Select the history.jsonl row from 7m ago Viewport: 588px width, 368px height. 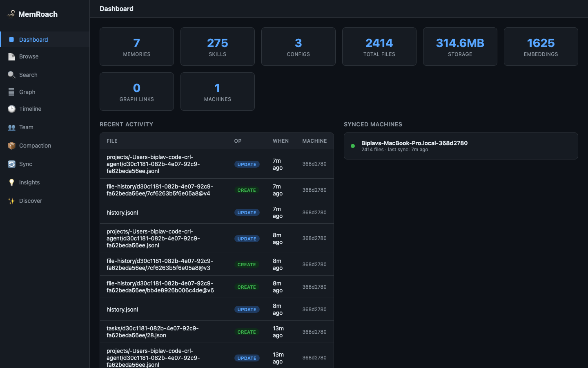[217, 213]
